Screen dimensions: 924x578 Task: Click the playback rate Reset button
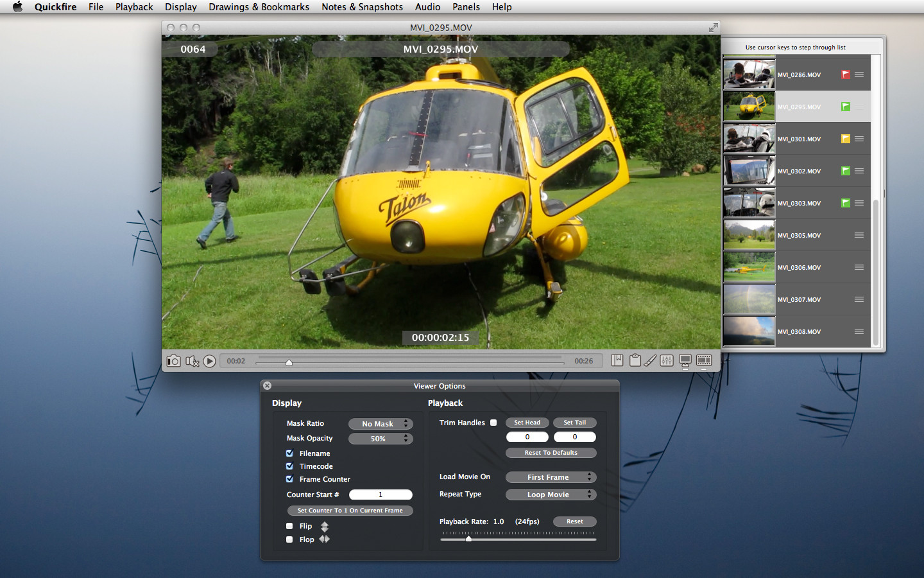click(575, 521)
